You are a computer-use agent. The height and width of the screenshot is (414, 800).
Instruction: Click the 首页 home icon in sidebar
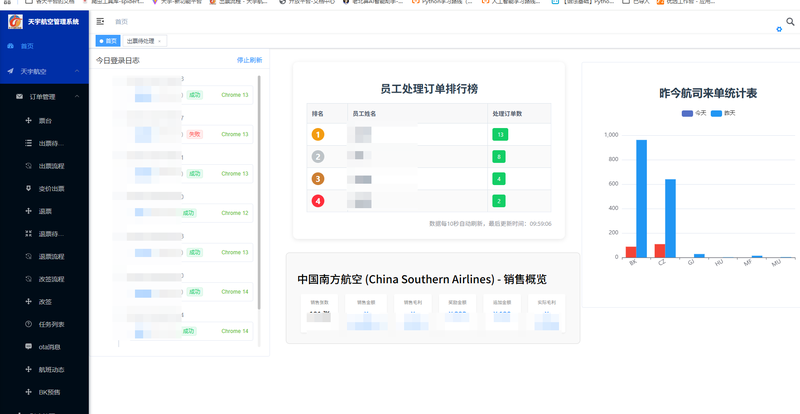point(10,47)
